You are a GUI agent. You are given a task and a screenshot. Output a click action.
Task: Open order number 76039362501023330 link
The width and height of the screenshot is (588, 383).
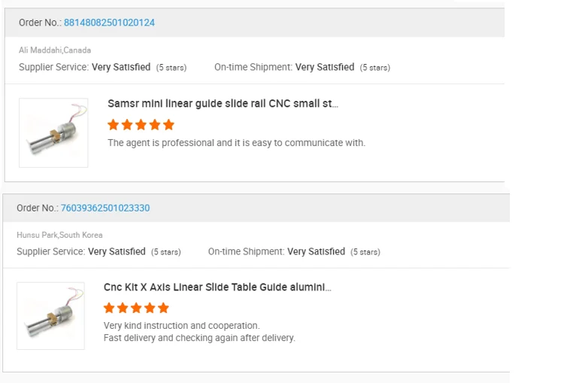[105, 208]
